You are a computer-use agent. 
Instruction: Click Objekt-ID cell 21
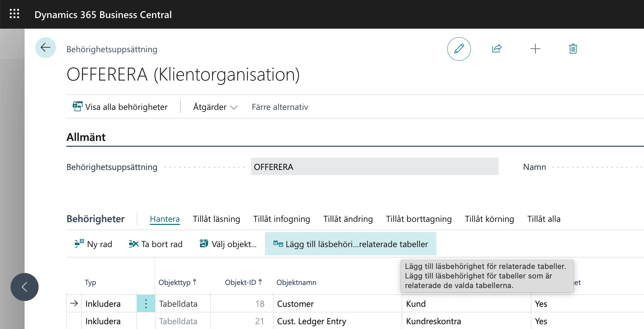point(242,321)
